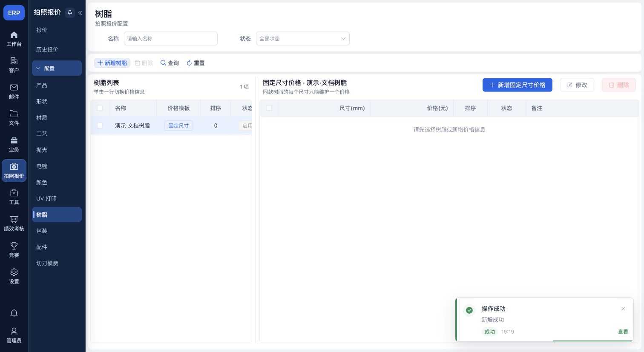Click 备注 column header

[x=537, y=108]
